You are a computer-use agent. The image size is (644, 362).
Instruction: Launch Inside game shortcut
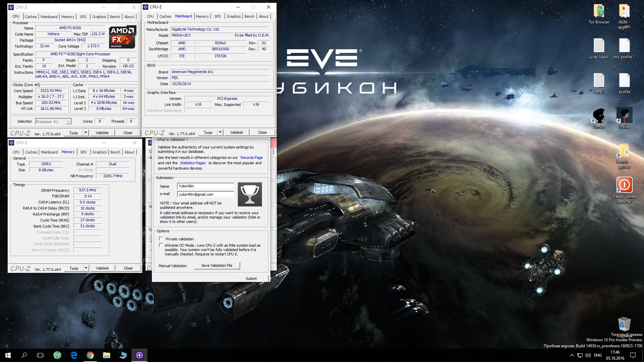pos(624,118)
